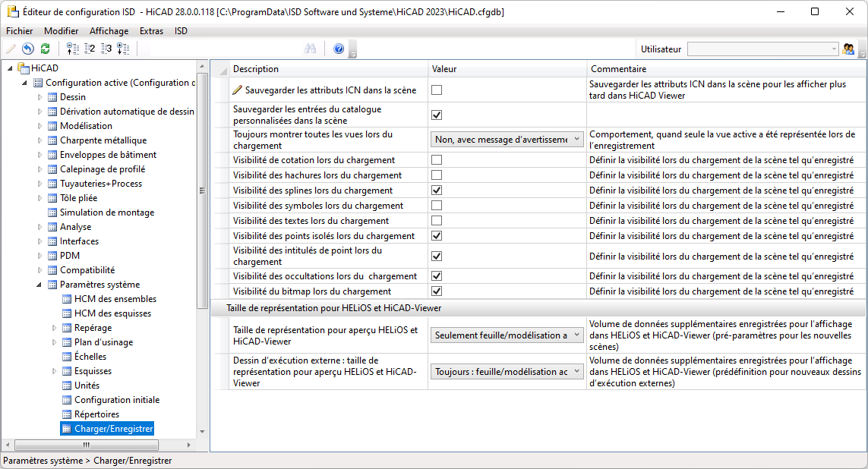Click the toolbar overflow arrow after help icon
The image size is (868, 469).
click(x=352, y=51)
